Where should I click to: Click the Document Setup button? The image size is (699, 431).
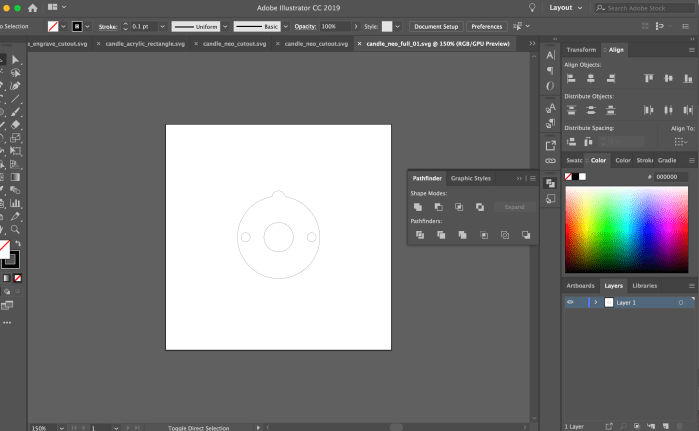click(x=436, y=26)
